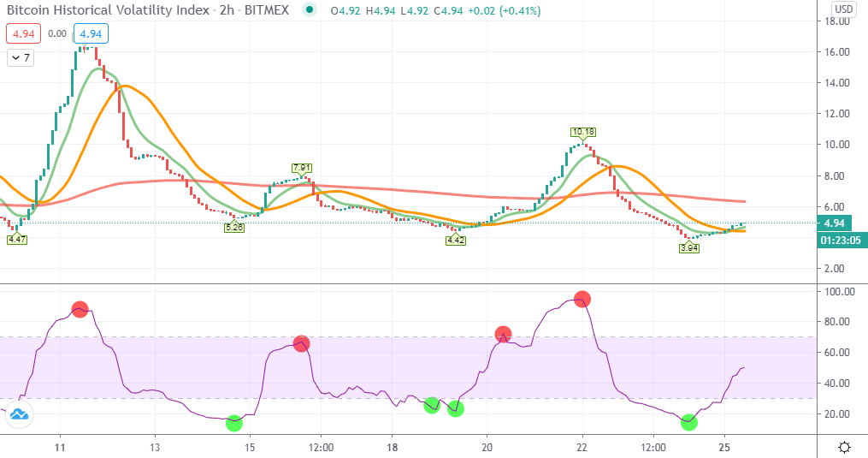Click the 4.42 low price label

[x=456, y=240]
